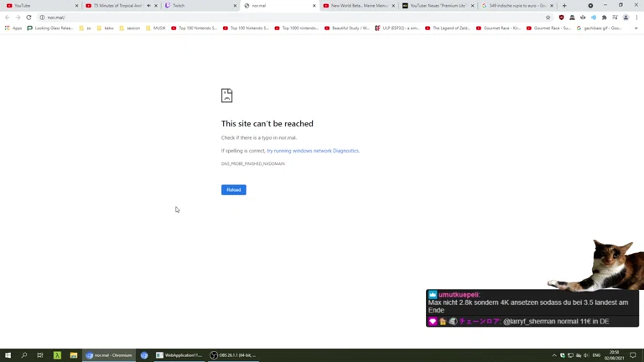
Task: Open Windows Start menu
Action: tap(8, 355)
